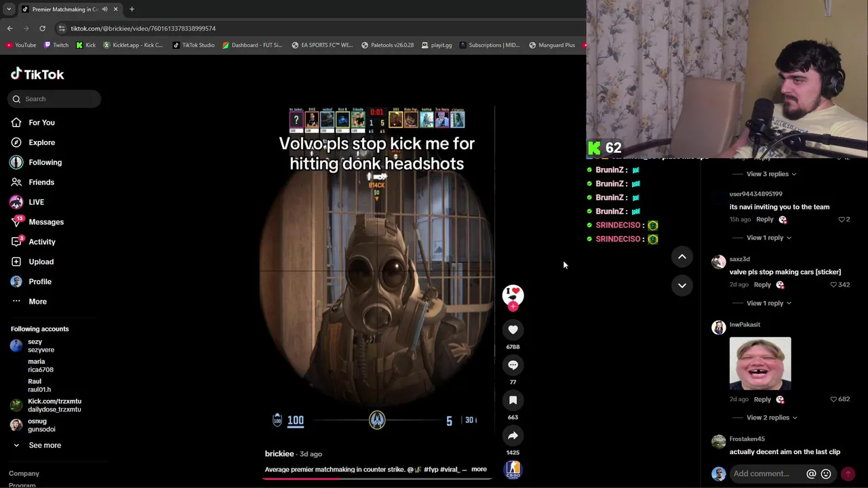Viewport: 868px width, 488px height.
Task: Mention a user with @ icon
Action: point(811,474)
